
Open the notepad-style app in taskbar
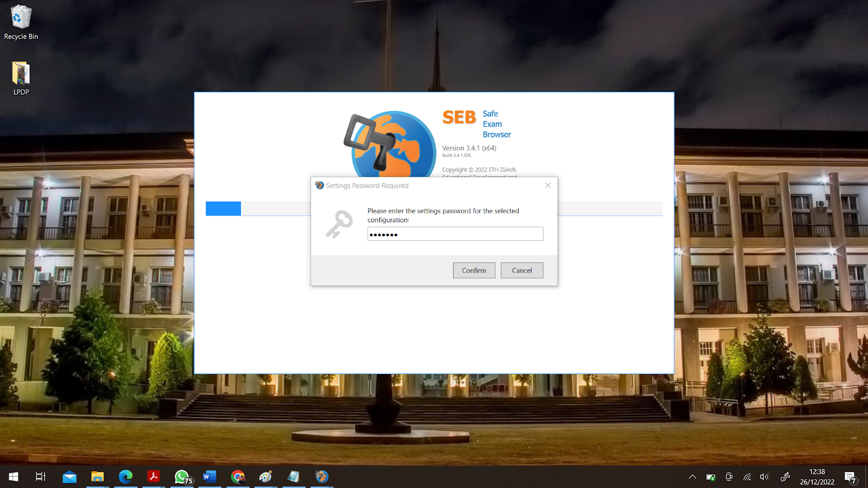click(x=293, y=477)
